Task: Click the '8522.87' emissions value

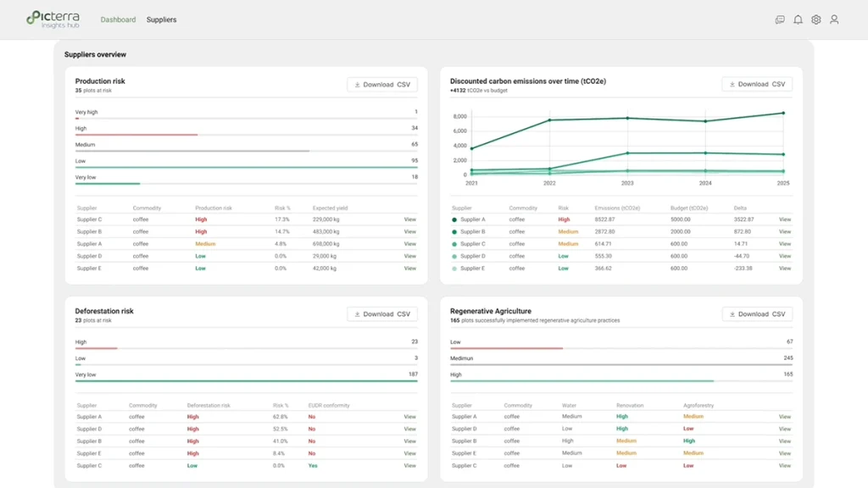Action: tap(604, 219)
